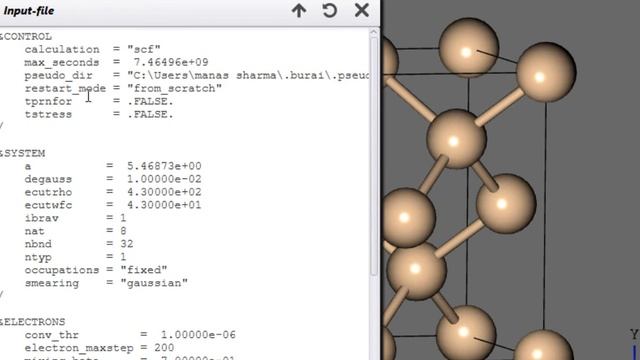
Task: Click the calculation = "scf" line
Action: 92,49
